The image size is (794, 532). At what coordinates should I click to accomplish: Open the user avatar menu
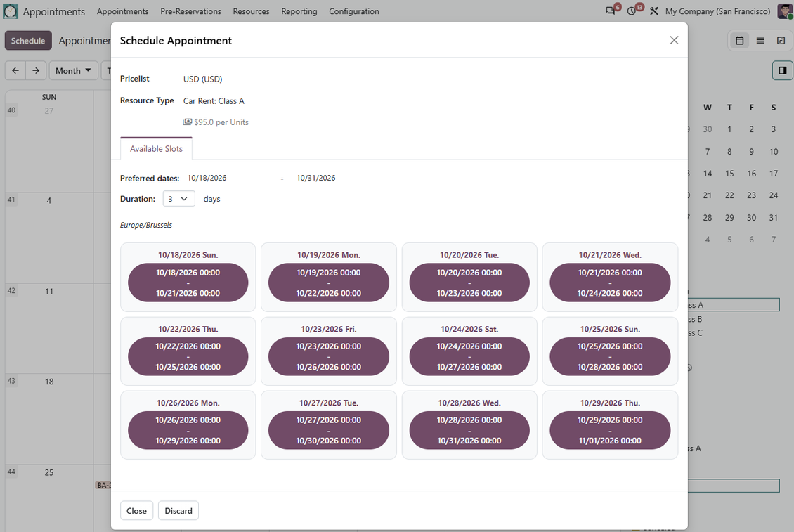pos(785,11)
